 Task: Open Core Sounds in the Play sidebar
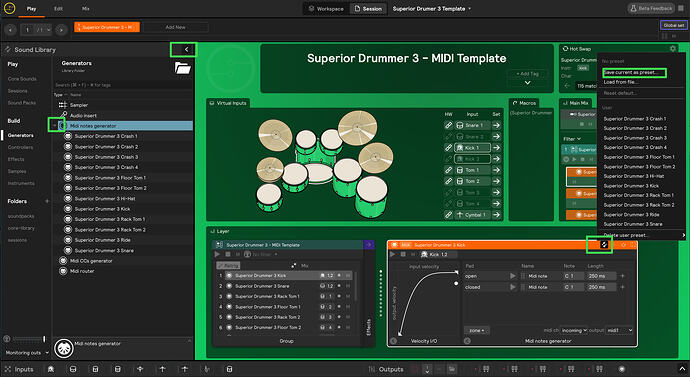click(22, 79)
